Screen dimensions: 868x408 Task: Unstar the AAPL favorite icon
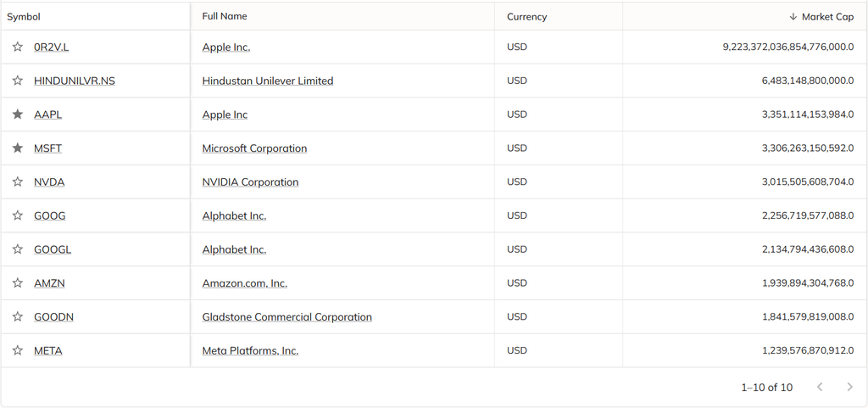coord(17,115)
